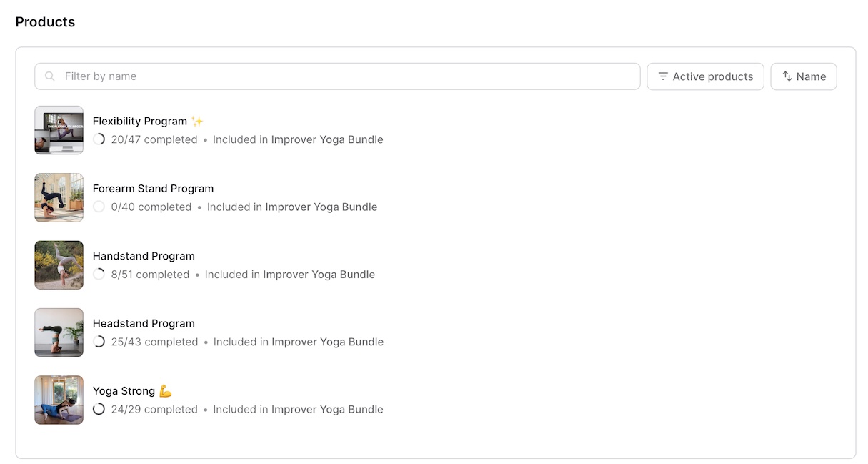
Task: Open the Yoga Strong title link
Action: point(124,391)
